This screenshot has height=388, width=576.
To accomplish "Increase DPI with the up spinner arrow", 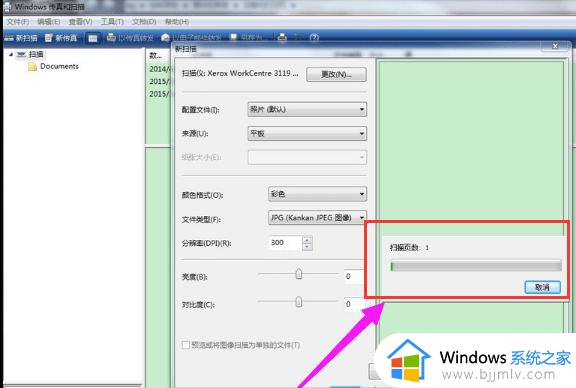I will coord(307,240).
